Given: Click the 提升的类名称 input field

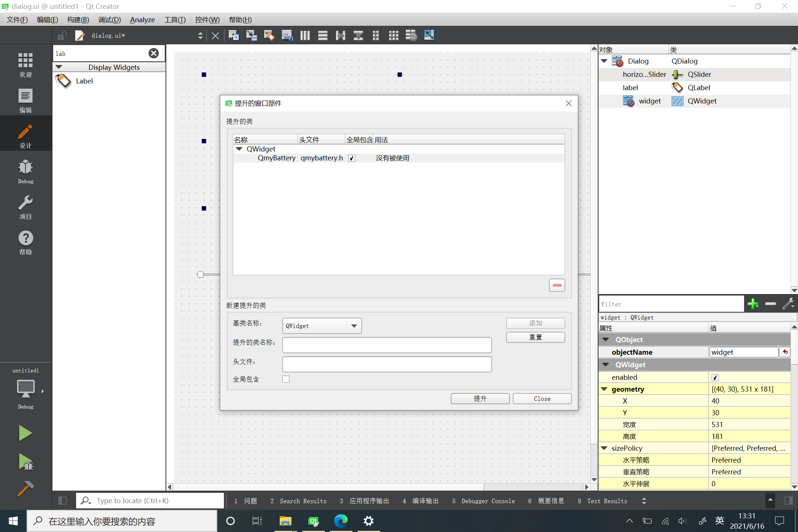Looking at the screenshot, I should coord(387,345).
